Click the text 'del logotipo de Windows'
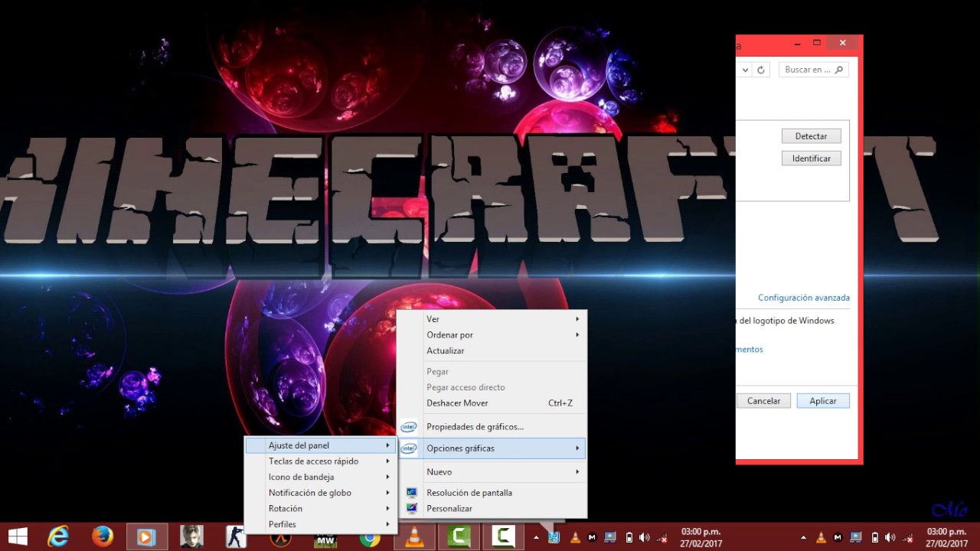The width and height of the screenshot is (980, 551). [x=786, y=321]
